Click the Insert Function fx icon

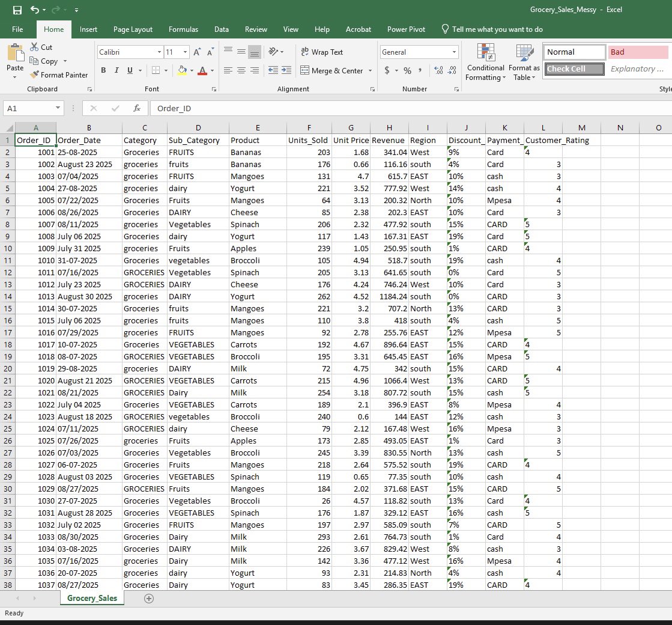coord(137,108)
